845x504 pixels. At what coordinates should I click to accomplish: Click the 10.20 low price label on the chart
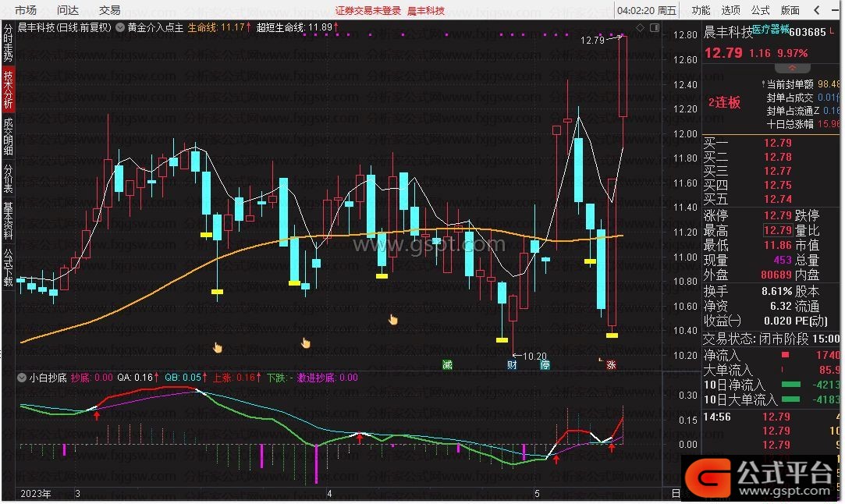(534, 357)
